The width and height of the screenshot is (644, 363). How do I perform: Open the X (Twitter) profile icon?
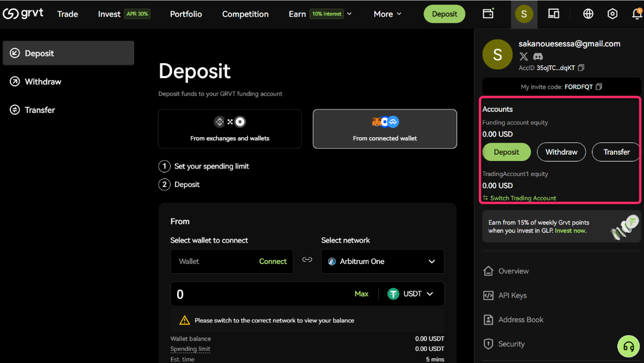(x=524, y=56)
